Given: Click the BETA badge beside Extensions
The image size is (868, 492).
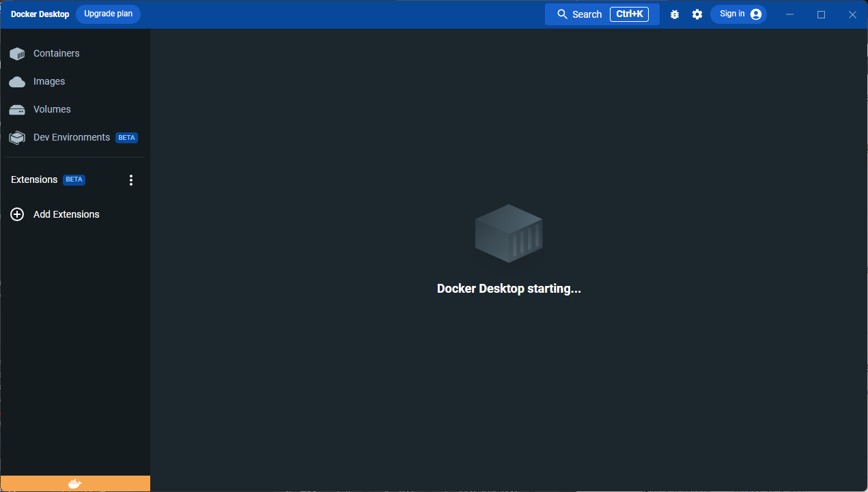Looking at the screenshot, I should (74, 180).
